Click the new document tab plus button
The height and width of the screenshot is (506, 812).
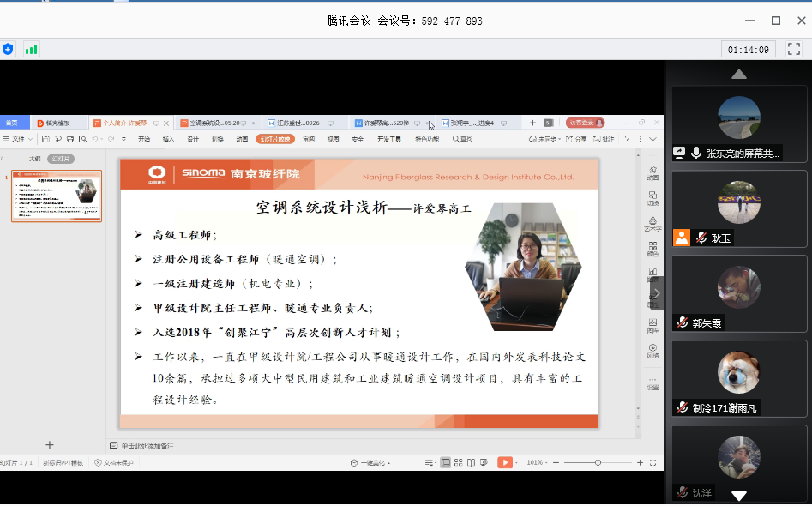532,123
